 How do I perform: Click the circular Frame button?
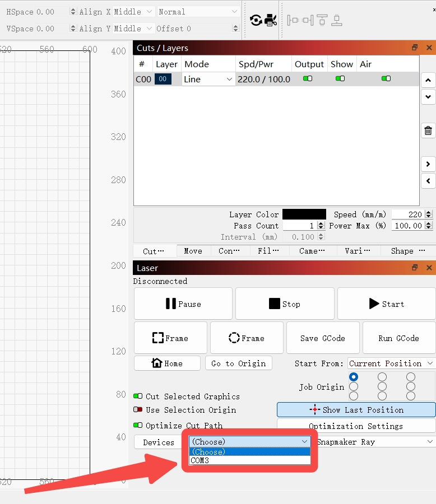tap(247, 338)
